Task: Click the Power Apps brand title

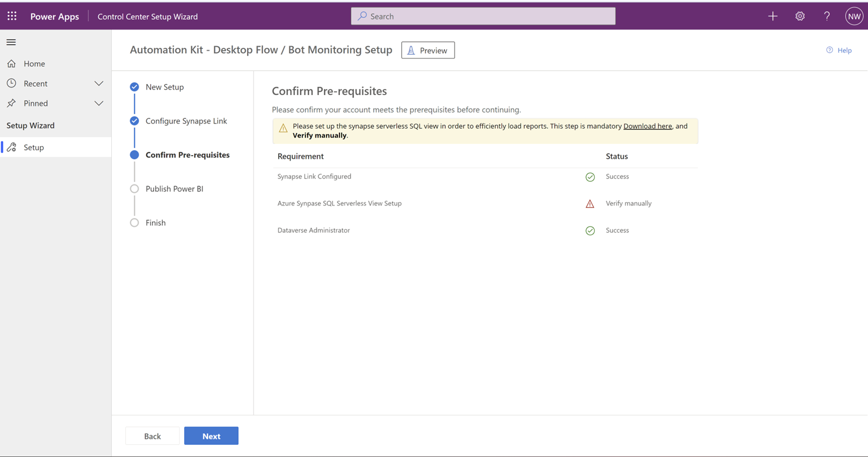Action: [x=55, y=16]
